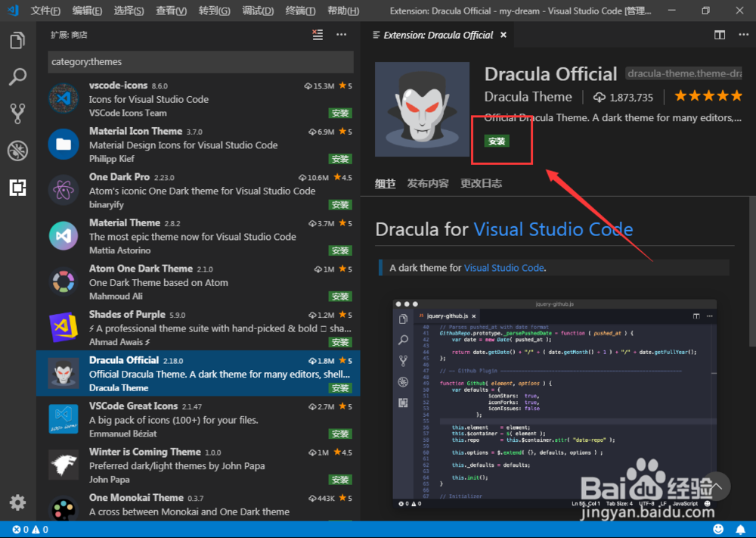Open the editor more actions ellipsis
756x538 pixels.
[x=743, y=35]
